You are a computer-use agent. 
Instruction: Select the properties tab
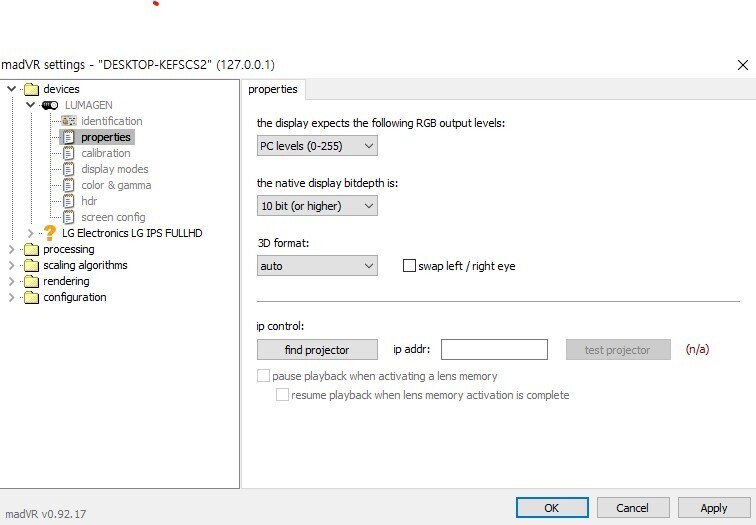273,90
